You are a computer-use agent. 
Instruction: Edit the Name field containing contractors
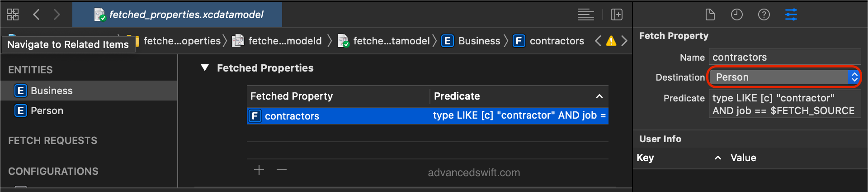coord(784,57)
